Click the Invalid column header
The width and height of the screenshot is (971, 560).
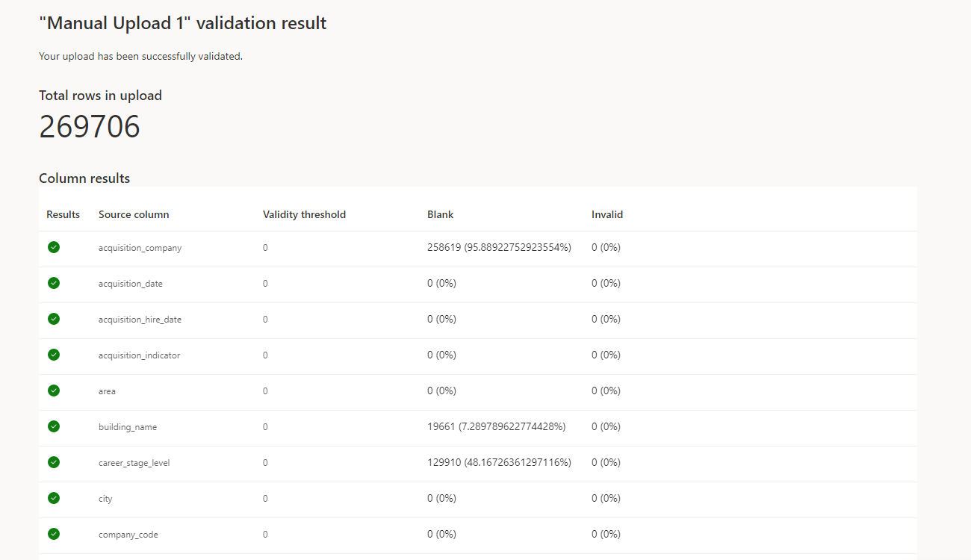point(607,214)
